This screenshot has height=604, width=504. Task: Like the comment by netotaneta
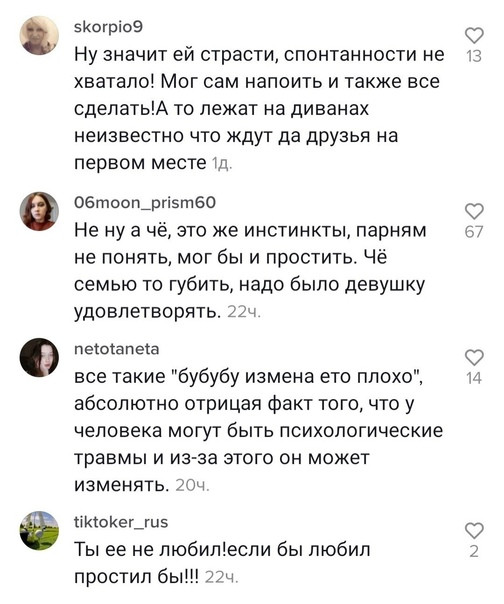point(474,357)
